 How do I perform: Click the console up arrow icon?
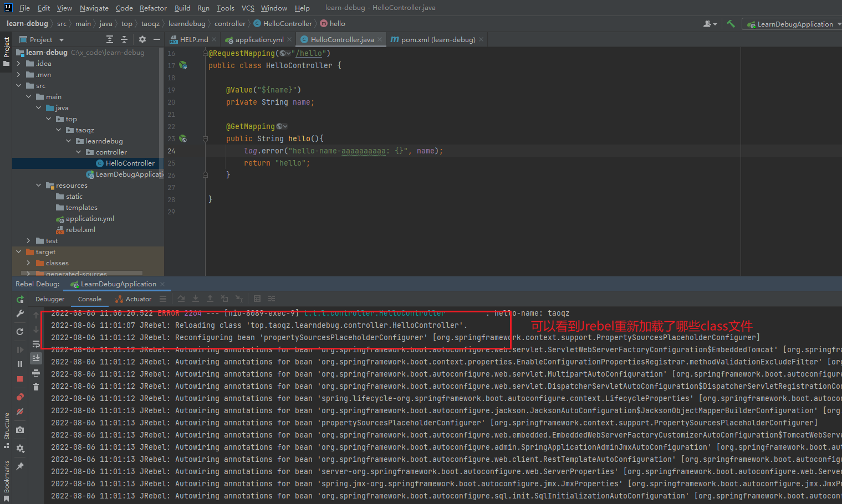[x=36, y=315]
